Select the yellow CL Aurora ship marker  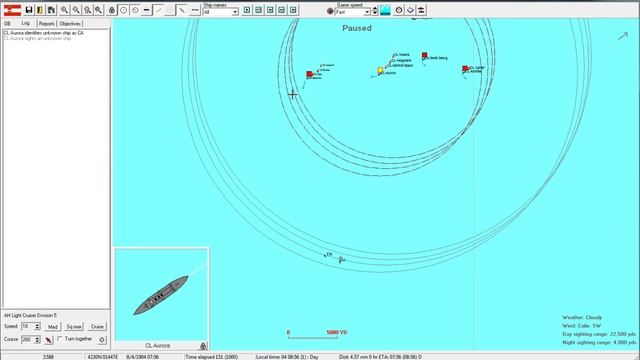(x=380, y=71)
